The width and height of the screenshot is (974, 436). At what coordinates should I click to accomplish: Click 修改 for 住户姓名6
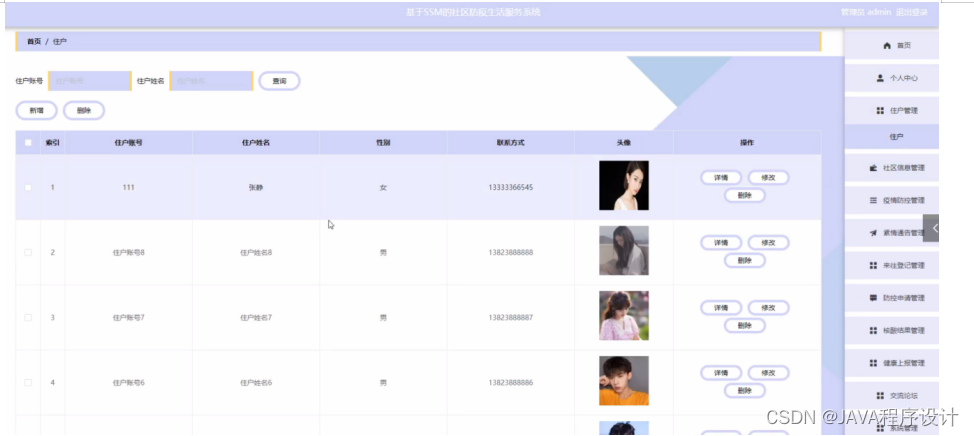(768, 373)
